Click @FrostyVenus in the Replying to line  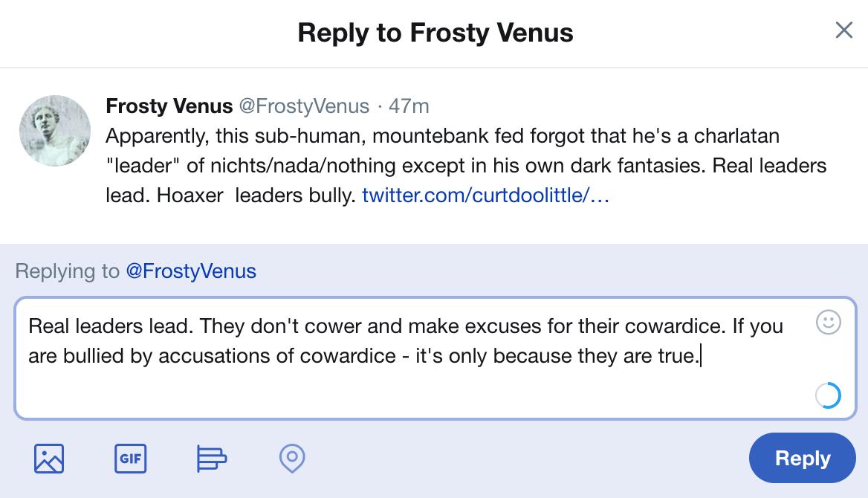point(191,271)
